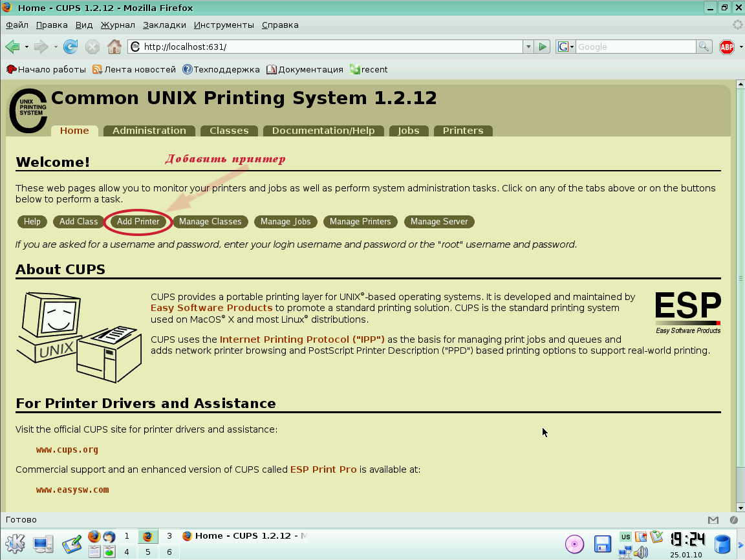Launch Firefox from the panel quick launcher
The width and height of the screenshot is (745, 560).
click(94, 537)
